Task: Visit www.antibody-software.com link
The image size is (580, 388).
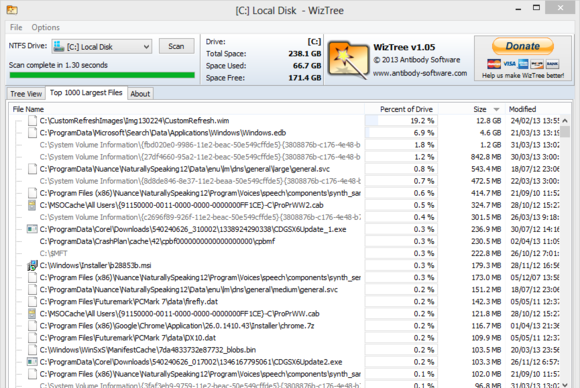Action: pos(420,73)
